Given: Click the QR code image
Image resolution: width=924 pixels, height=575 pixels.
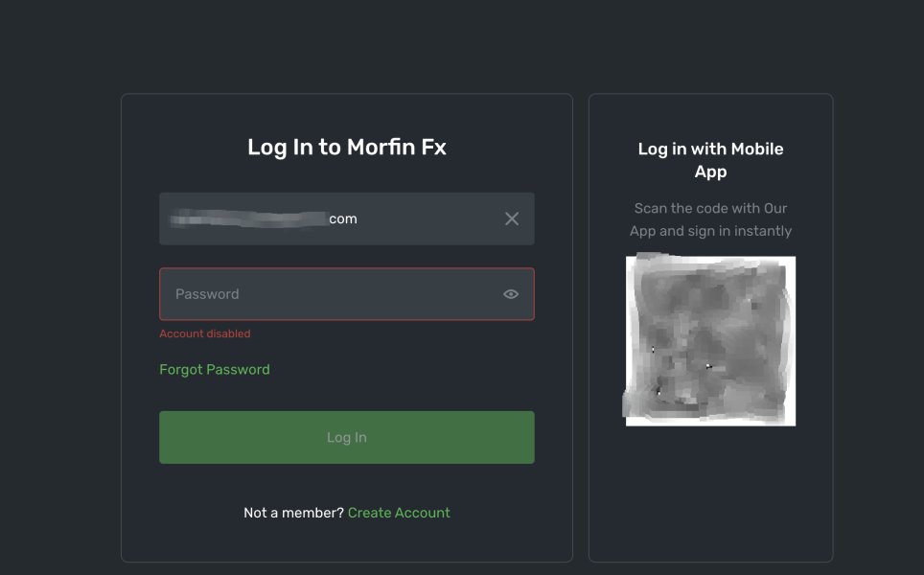Looking at the screenshot, I should [x=710, y=340].
